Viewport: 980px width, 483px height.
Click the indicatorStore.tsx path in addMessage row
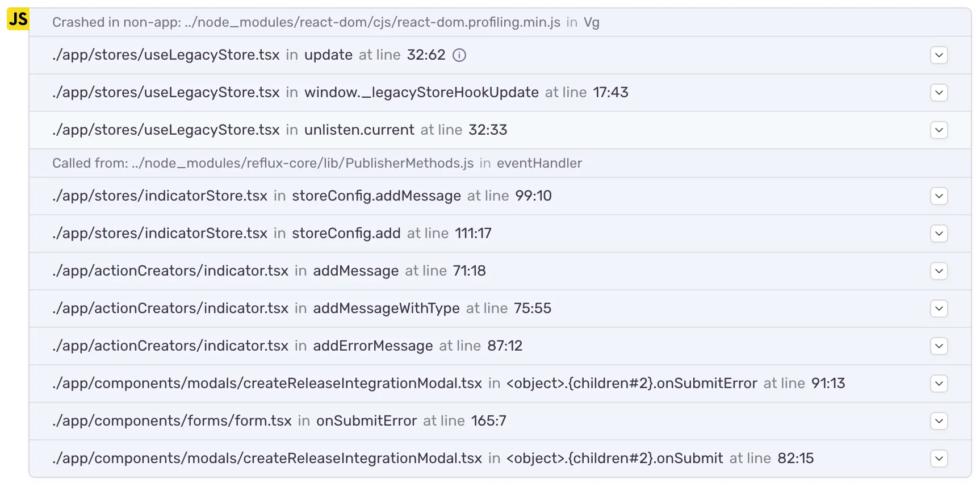coord(160,196)
